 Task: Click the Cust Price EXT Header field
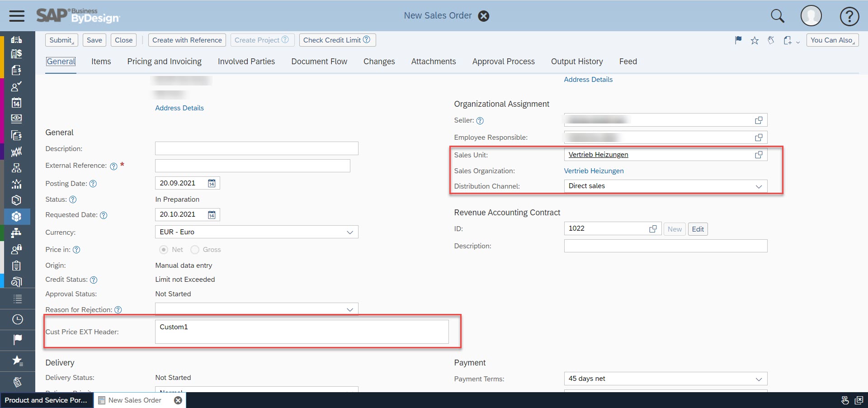point(302,332)
